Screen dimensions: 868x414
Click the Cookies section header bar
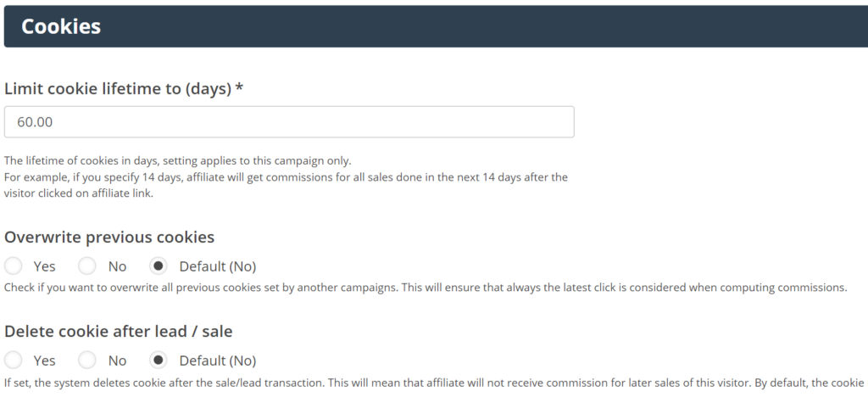pos(434,26)
